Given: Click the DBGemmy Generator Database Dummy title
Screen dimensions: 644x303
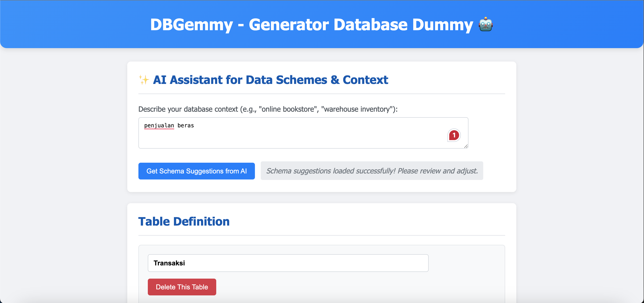Looking at the screenshot, I should coord(311,25).
